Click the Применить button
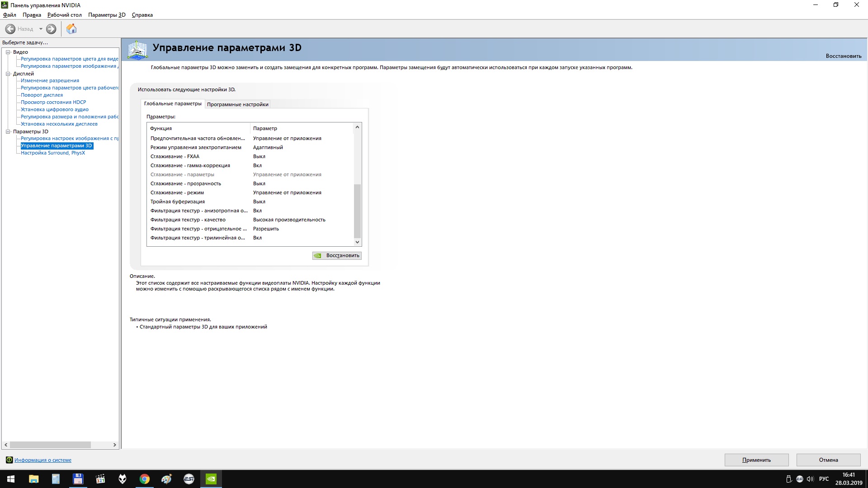868x488 pixels. [x=756, y=460]
